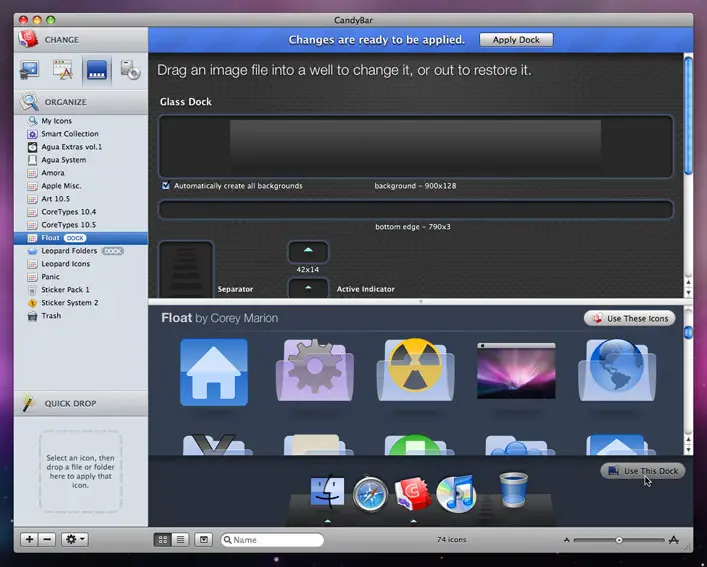Open the Volumes icons change section
Screen dimensions: 707x567
130,70
